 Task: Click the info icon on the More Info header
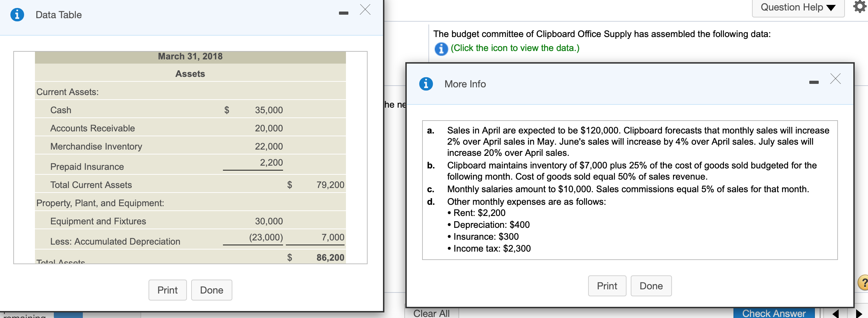[426, 84]
